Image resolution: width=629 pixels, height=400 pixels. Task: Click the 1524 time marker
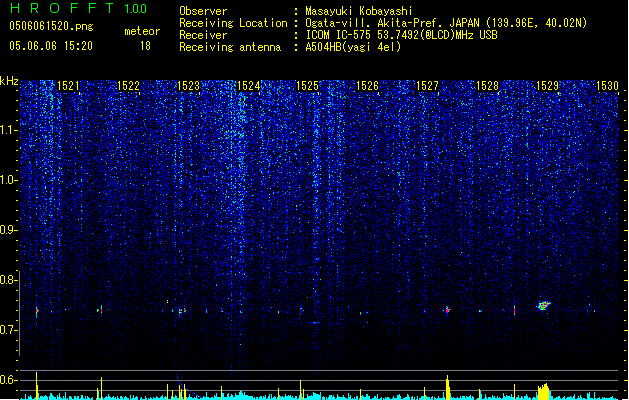coord(248,86)
